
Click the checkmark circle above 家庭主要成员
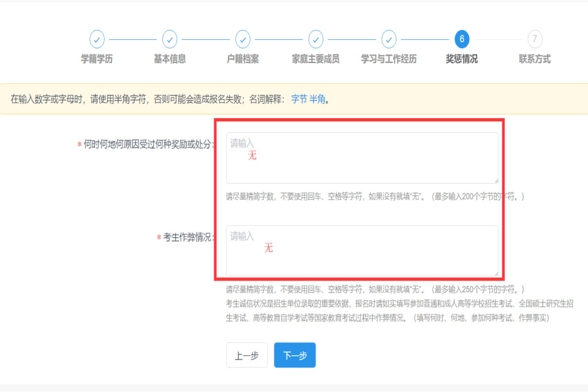315,39
